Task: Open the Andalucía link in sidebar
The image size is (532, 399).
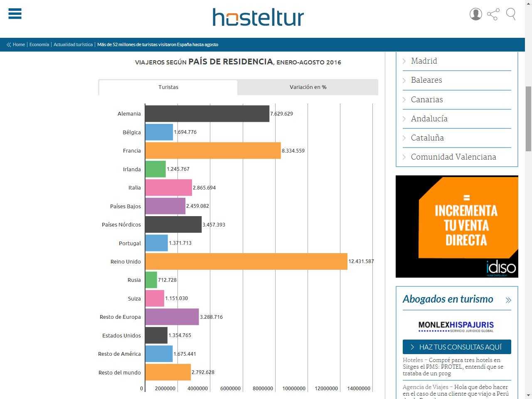Action: point(429,118)
